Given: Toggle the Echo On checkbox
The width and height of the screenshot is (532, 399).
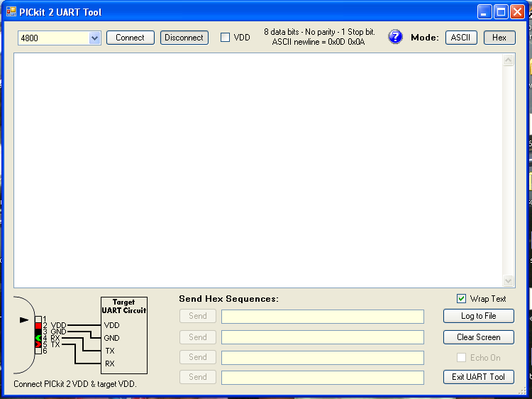Looking at the screenshot, I should point(461,358).
